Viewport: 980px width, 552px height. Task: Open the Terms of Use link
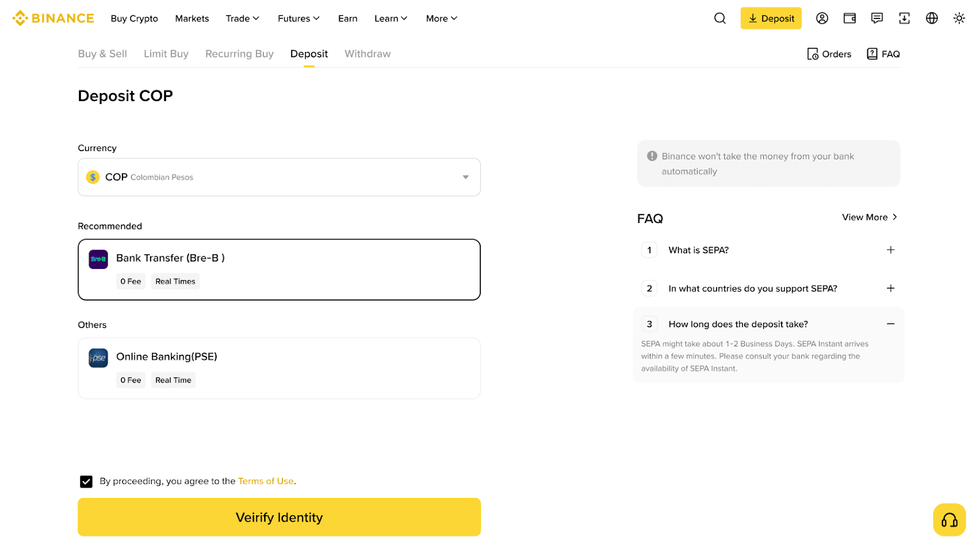point(266,482)
